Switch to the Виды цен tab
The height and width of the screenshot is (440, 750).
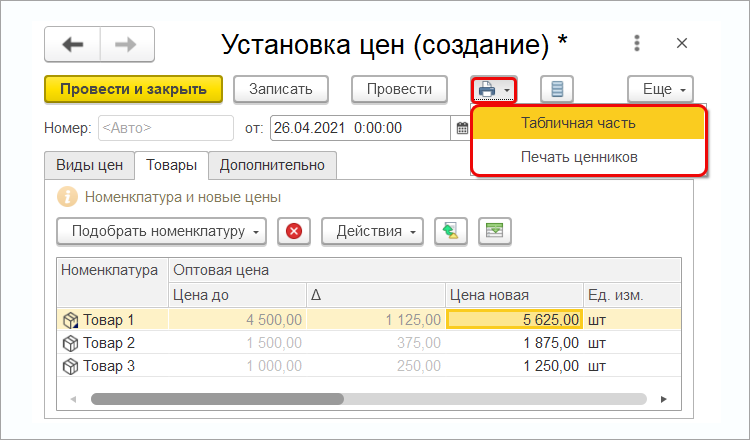point(89,164)
